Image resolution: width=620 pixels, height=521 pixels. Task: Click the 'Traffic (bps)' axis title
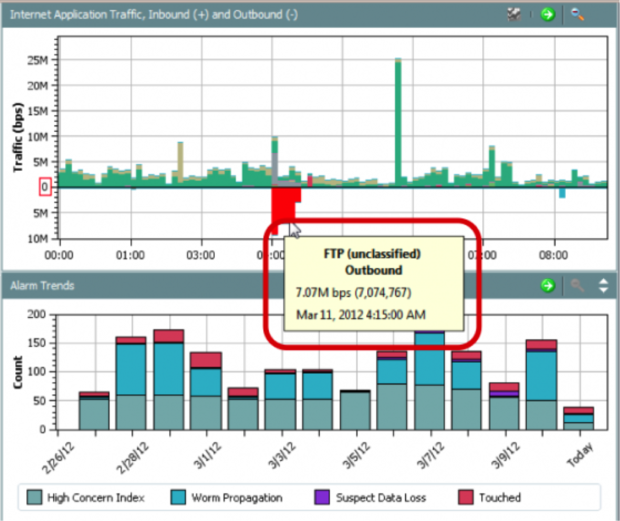click(18, 137)
